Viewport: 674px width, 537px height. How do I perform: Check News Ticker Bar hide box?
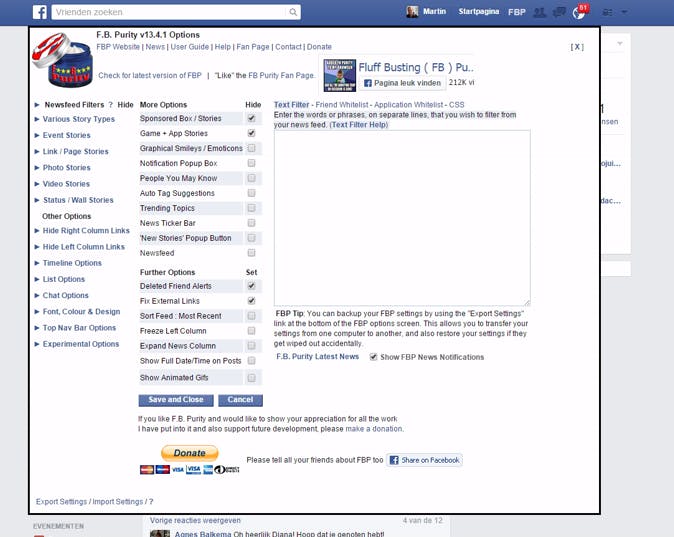pos(251,223)
